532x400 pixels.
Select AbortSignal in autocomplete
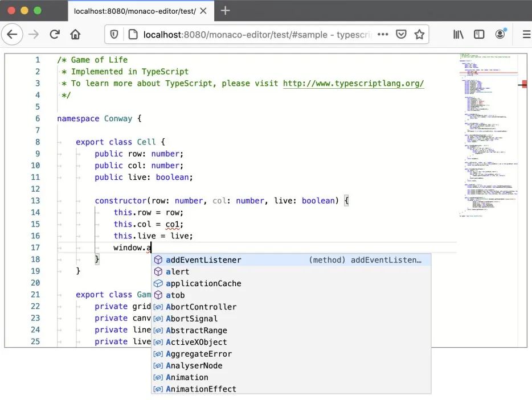click(x=291, y=319)
